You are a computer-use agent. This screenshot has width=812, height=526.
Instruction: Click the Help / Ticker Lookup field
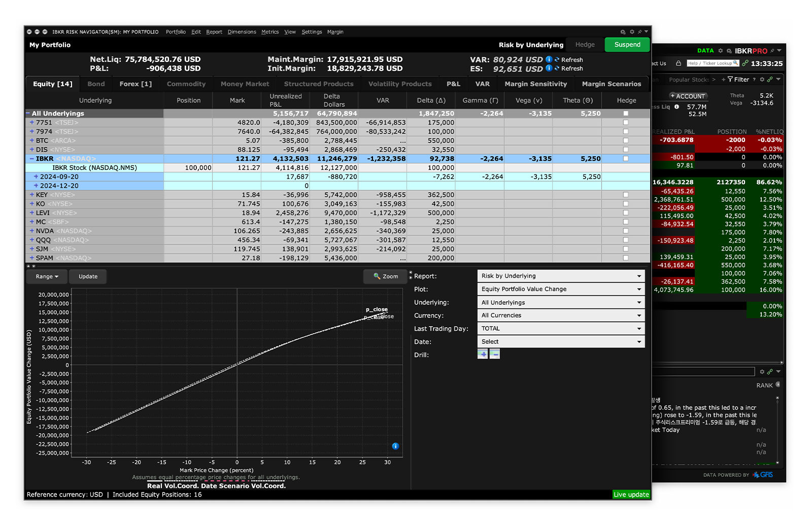[710, 63]
